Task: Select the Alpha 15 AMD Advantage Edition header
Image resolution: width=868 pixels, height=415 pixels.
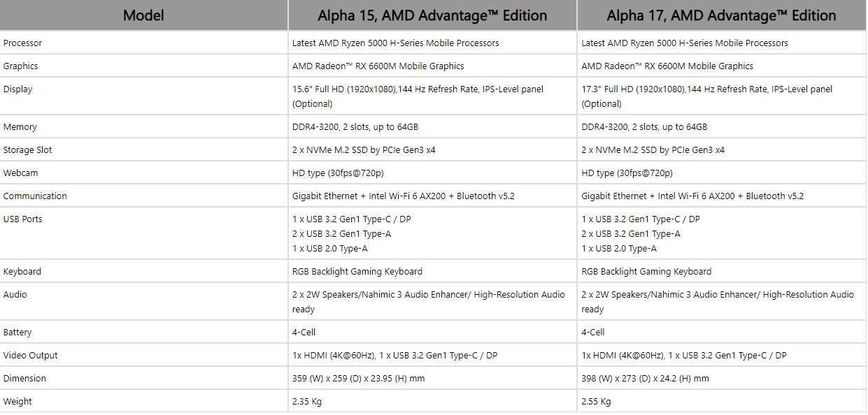Action: (432, 15)
